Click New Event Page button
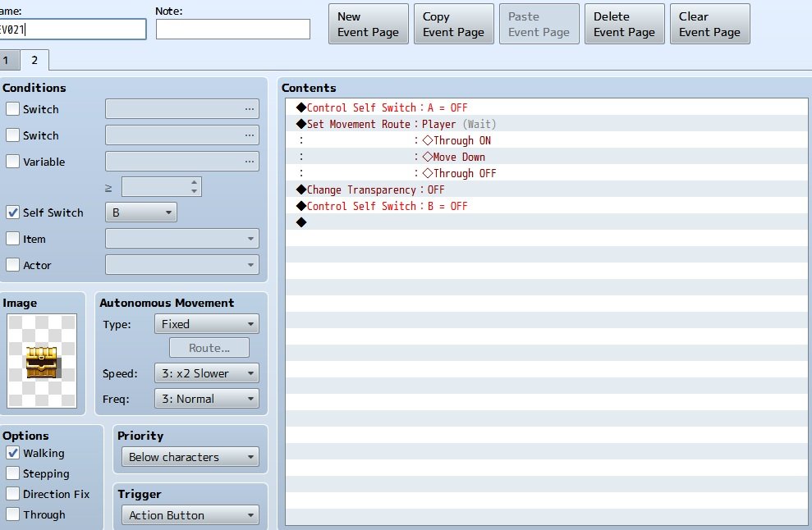 [x=368, y=25]
